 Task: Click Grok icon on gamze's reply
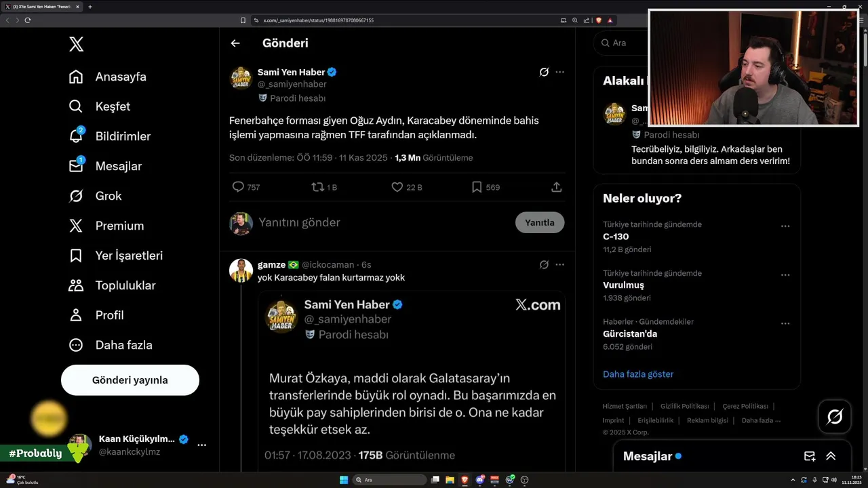(544, 265)
